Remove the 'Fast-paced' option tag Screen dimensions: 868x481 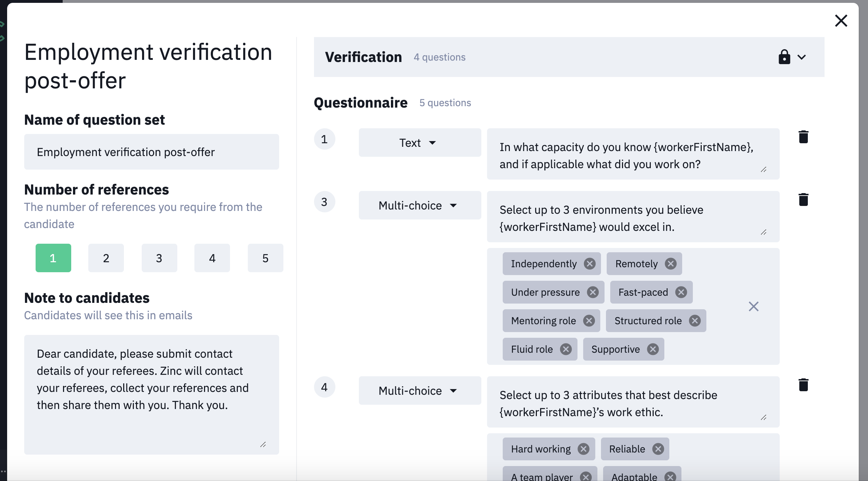click(x=681, y=292)
